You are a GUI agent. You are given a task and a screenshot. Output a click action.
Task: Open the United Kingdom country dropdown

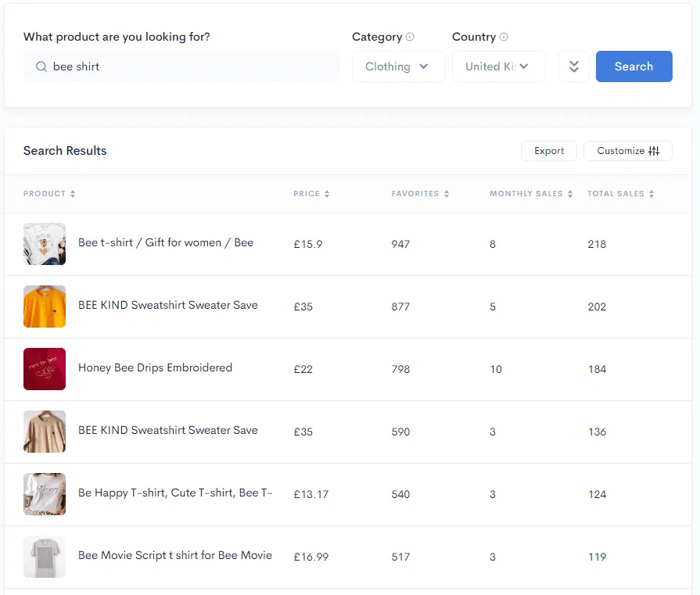(498, 66)
